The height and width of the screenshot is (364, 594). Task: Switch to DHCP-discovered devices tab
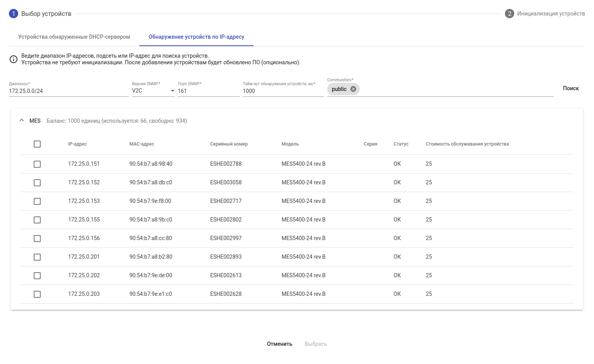coord(74,37)
